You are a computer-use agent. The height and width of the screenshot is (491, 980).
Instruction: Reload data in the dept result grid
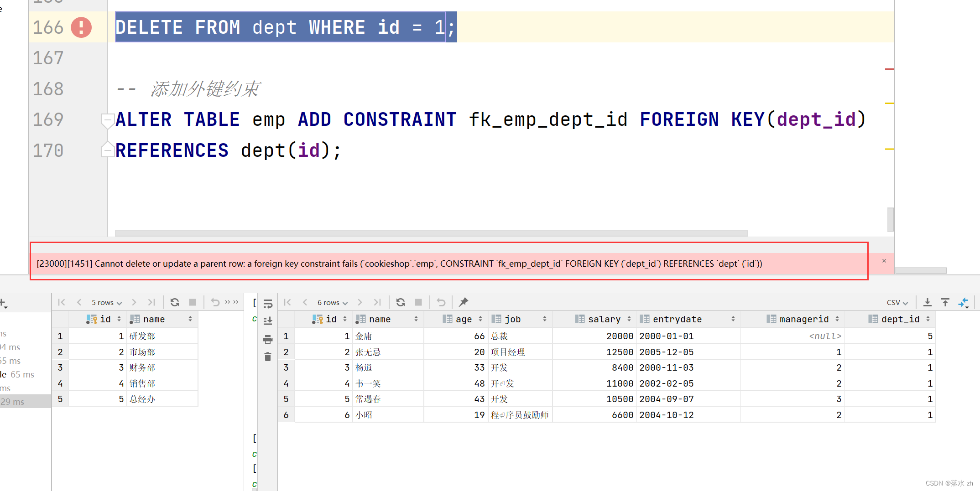tap(174, 302)
